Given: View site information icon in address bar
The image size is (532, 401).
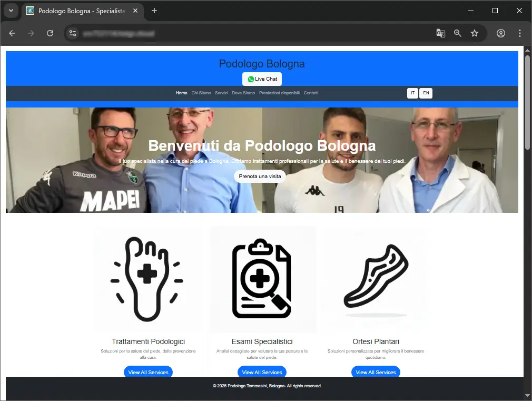Looking at the screenshot, I should (73, 33).
